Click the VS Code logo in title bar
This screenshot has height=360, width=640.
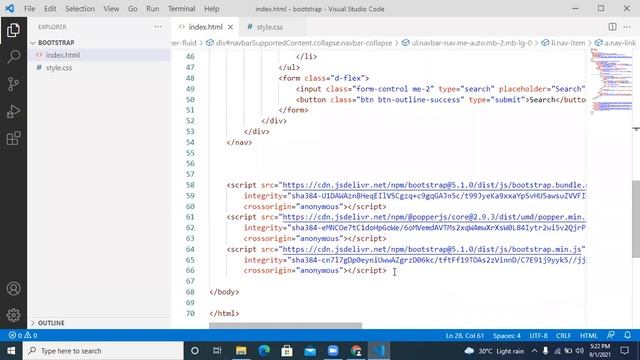click(10, 8)
